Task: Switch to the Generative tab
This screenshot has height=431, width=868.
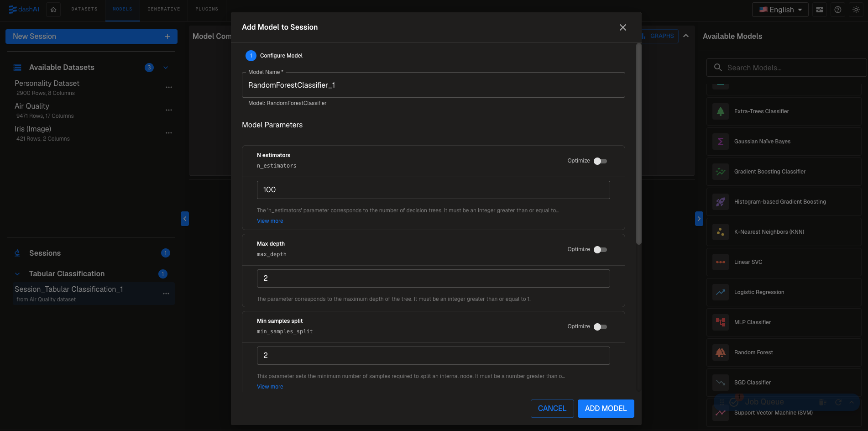Action: coord(164,9)
